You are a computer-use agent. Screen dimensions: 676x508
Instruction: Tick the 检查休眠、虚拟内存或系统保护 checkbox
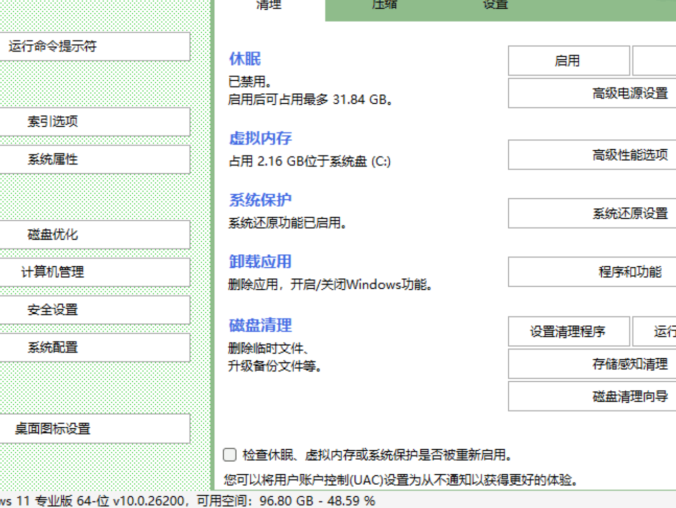point(230,455)
